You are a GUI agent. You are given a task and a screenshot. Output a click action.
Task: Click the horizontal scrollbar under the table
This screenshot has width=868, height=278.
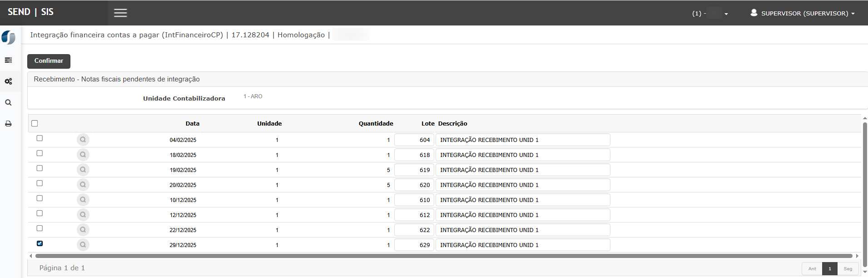click(443, 256)
